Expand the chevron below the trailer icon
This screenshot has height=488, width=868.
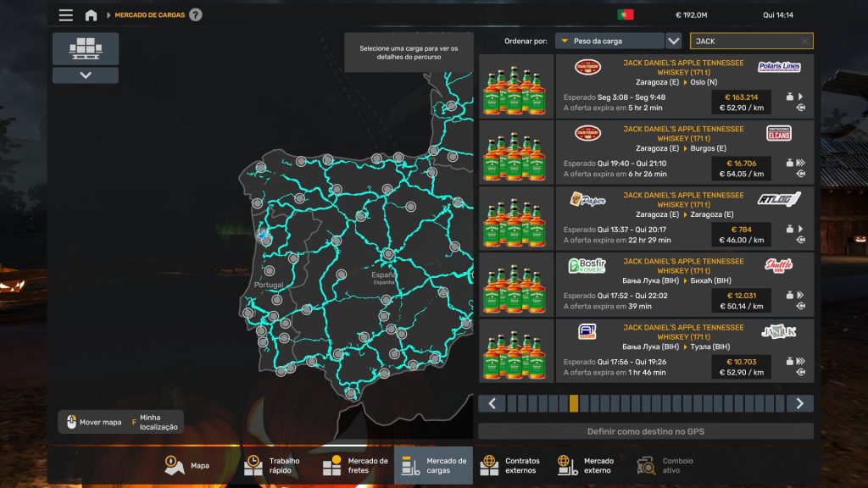[x=86, y=75]
